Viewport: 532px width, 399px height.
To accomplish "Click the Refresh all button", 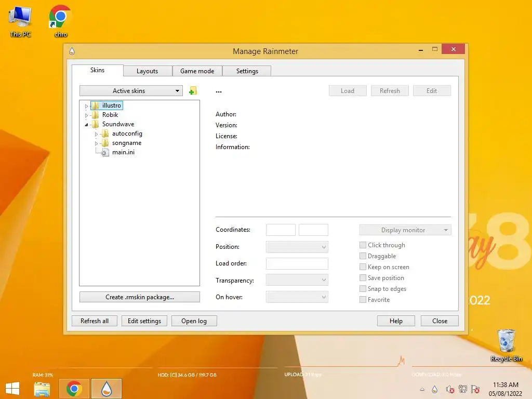I will click(95, 321).
